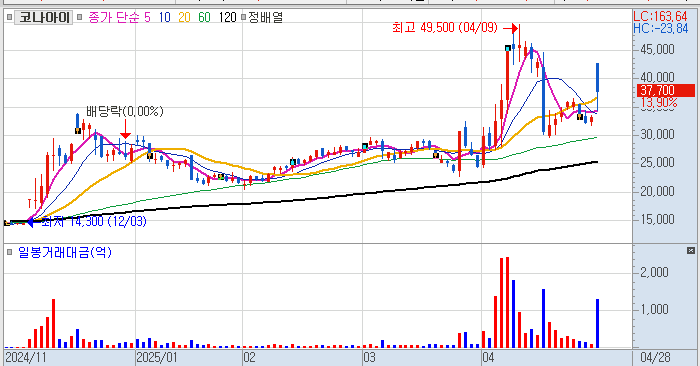Image resolution: width=700 pixels, height=366 pixels.
Task: Toggle the small square before 코나아이
Action: tap(9, 17)
